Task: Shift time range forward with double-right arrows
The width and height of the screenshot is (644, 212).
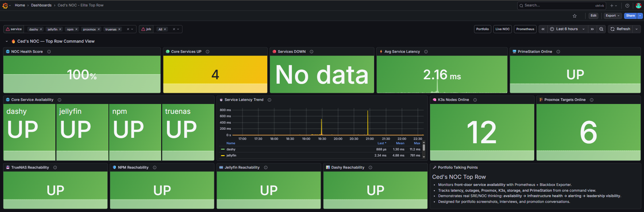Action: 592,29
